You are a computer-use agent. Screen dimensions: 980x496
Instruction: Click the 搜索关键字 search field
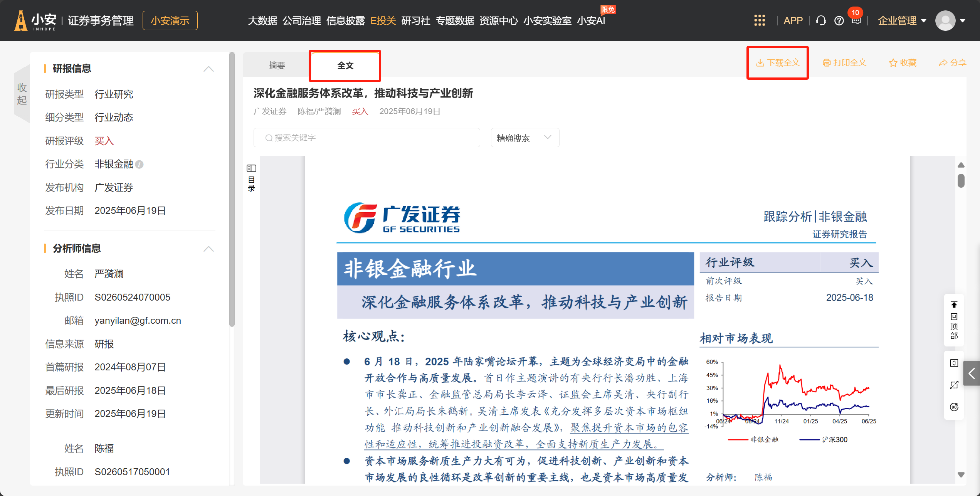366,138
